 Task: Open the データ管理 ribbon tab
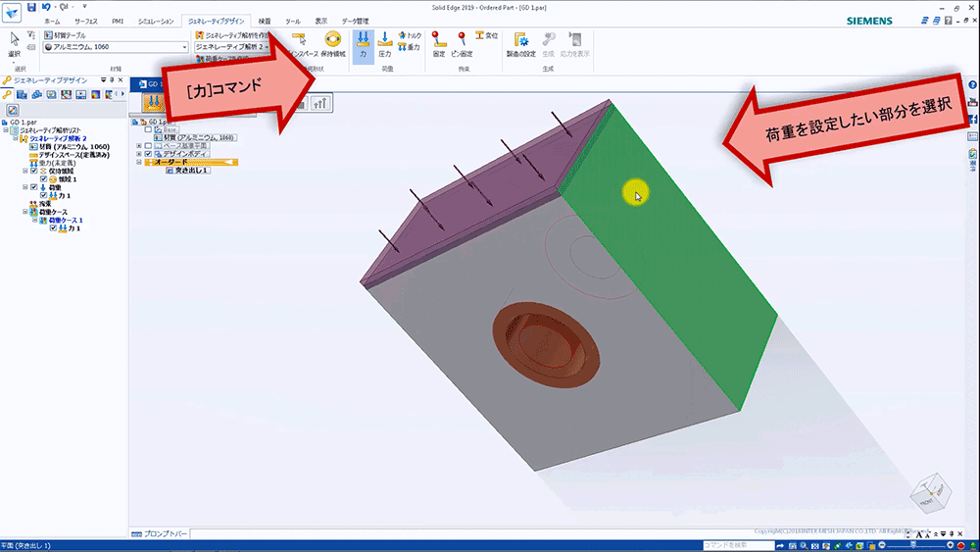pyautogui.click(x=355, y=22)
